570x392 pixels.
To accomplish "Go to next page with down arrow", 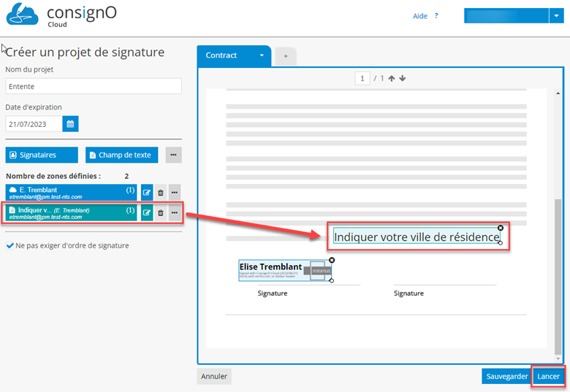I will [402, 79].
